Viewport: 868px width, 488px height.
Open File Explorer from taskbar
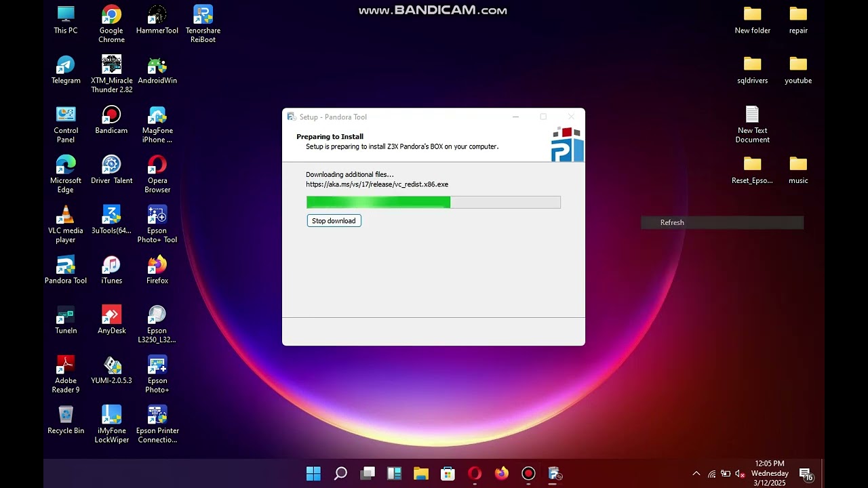coord(421,473)
